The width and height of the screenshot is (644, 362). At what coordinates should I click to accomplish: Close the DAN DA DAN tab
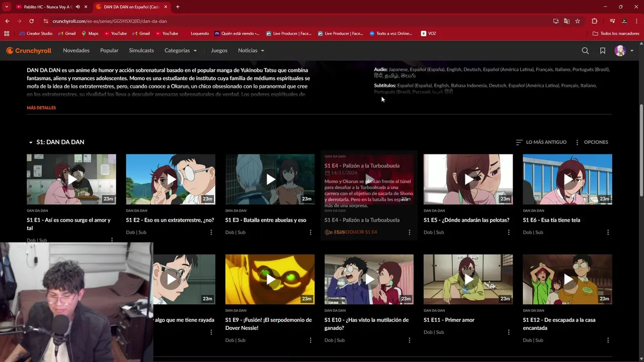point(166,7)
